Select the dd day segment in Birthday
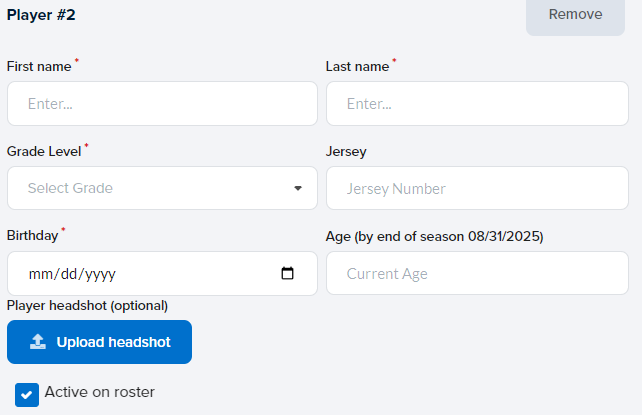This screenshot has width=642, height=415. [x=65, y=273]
